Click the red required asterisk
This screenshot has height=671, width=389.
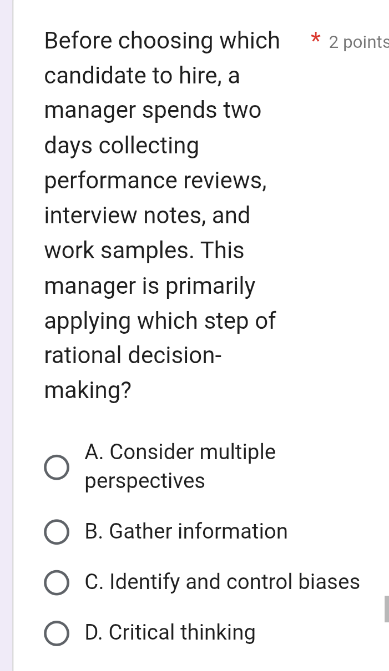[315, 39]
